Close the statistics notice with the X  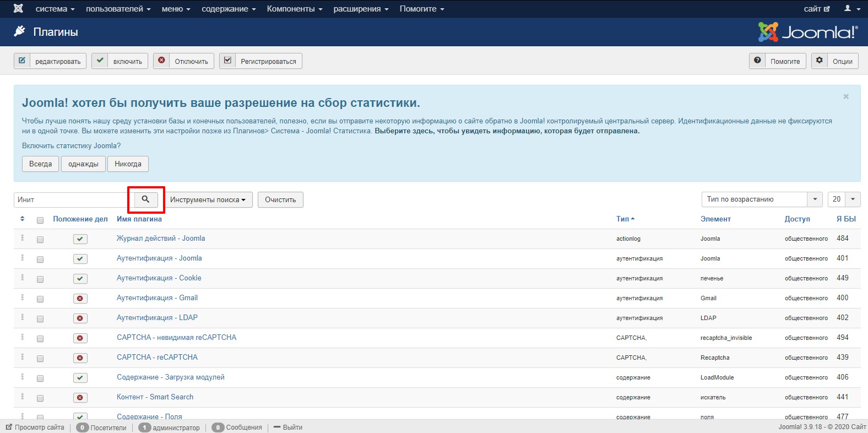pyautogui.click(x=846, y=96)
